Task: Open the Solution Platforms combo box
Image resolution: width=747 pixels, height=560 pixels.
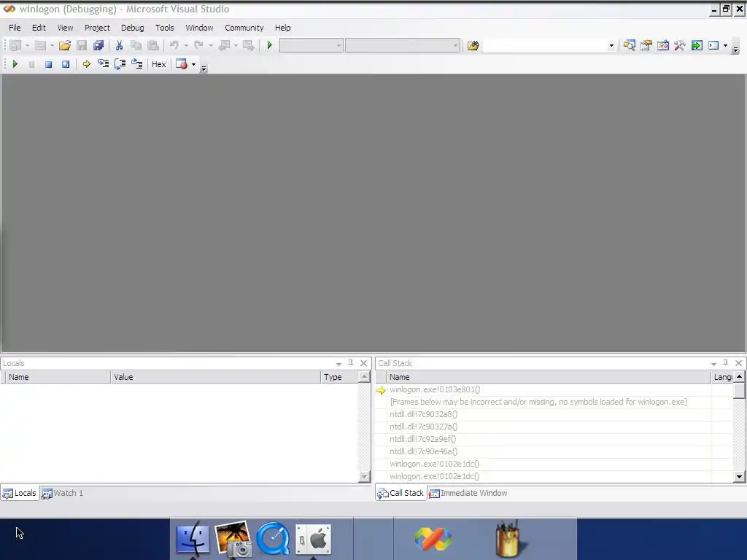Action: [403, 45]
